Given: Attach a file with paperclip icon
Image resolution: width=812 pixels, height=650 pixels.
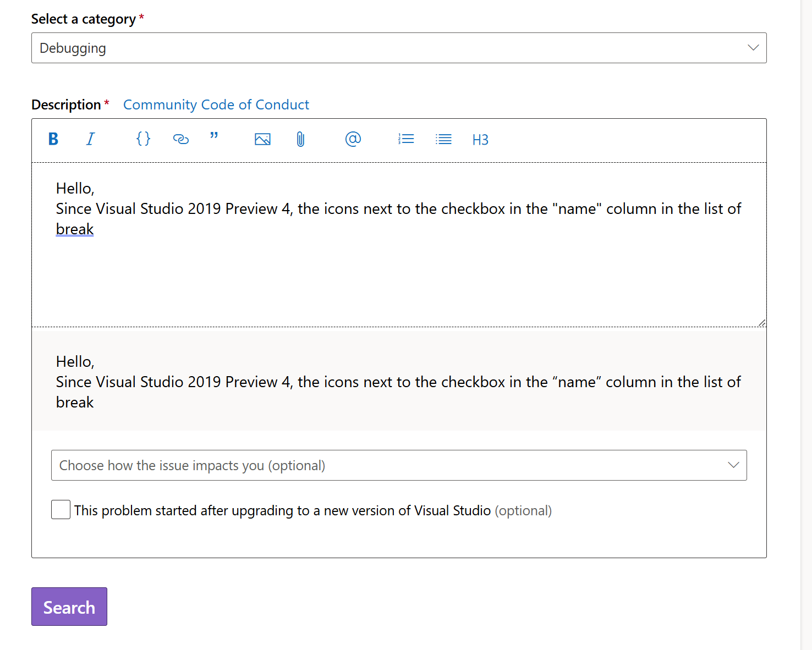Looking at the screenshot, I should point(300,139).
